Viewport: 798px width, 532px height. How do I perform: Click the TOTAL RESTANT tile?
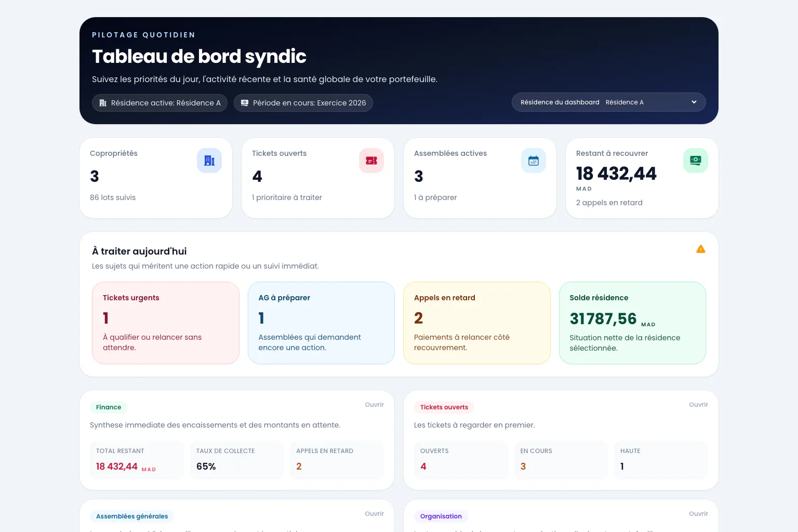(x=137, y=460)
